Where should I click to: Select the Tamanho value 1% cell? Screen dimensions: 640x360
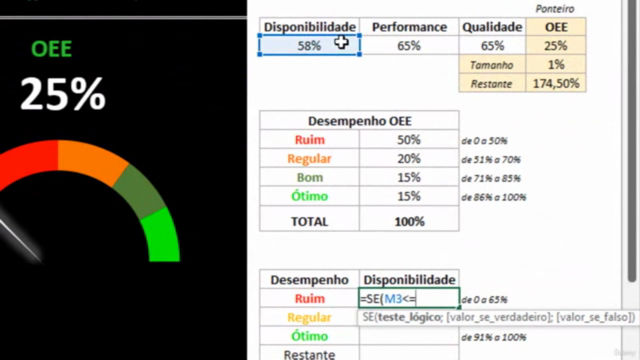click(556, 64)
